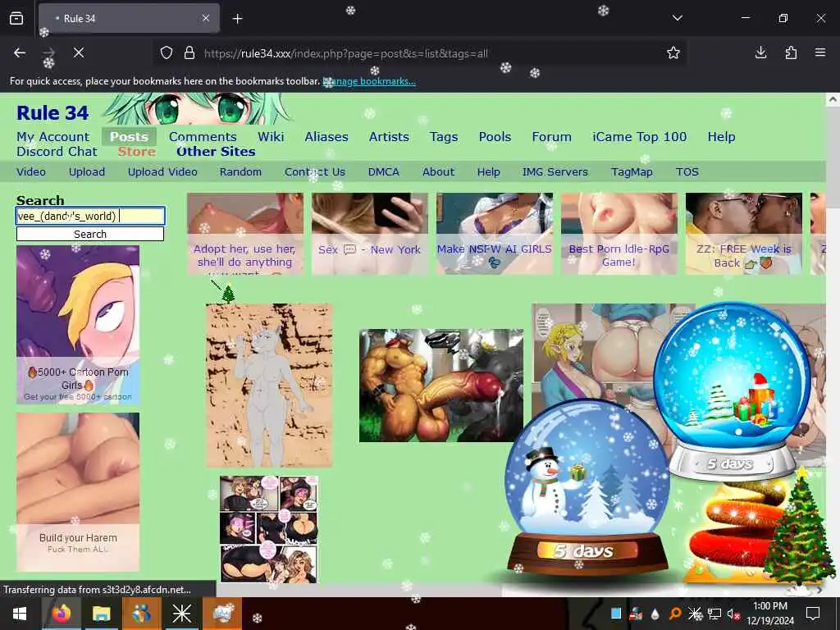The image size is (840, 630).
Task: Select the Posts navigation tab
Action: point(129,137)
